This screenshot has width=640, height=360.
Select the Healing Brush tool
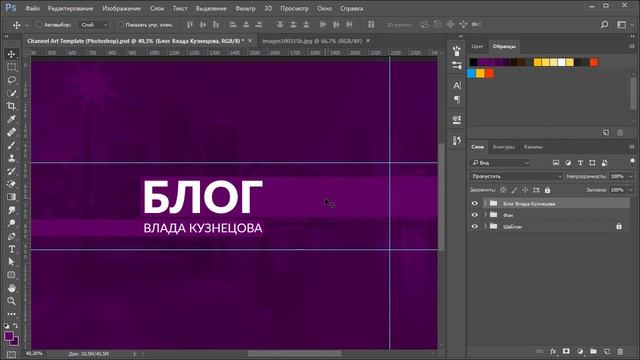click(x=11, y=132)
